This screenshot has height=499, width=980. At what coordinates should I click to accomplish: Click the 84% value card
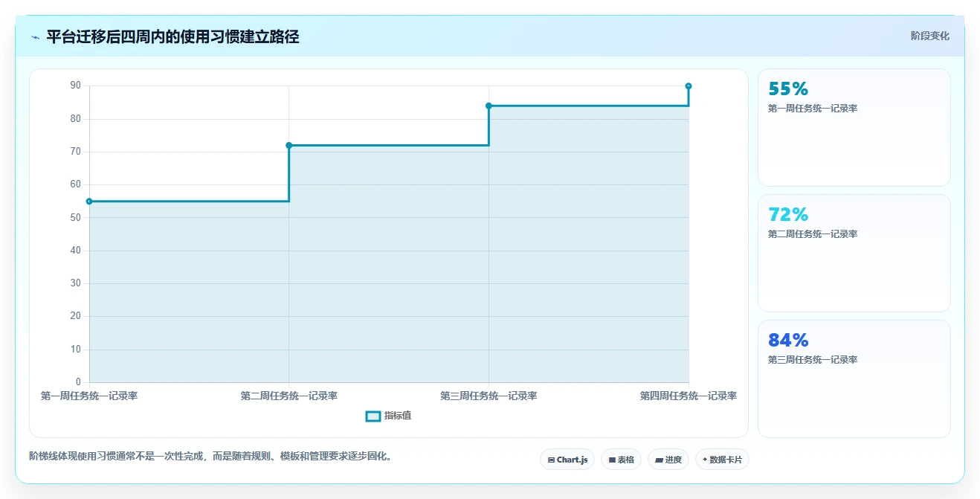click(x=854, y=379)
